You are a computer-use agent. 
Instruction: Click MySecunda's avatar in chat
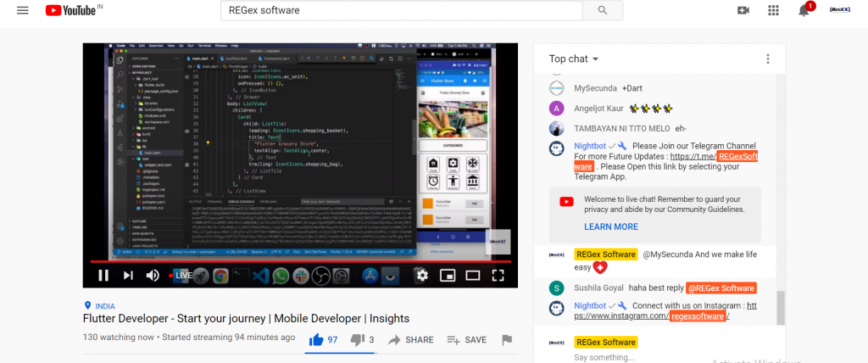point(556,88)
